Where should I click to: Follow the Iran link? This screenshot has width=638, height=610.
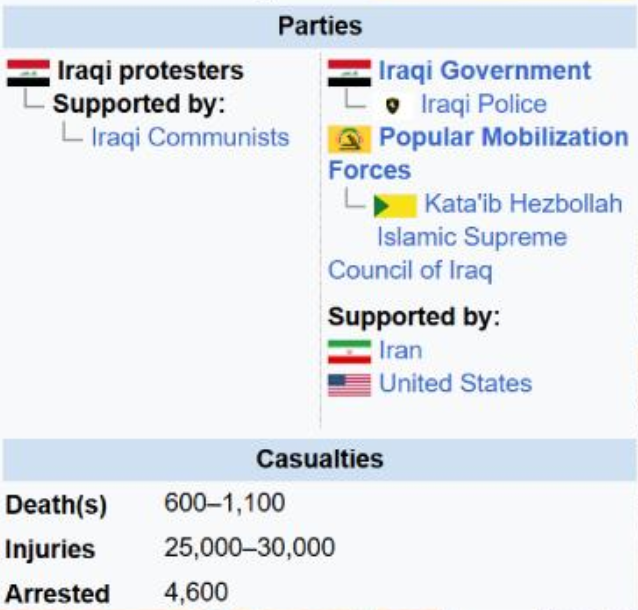click(x=400, y=350)
